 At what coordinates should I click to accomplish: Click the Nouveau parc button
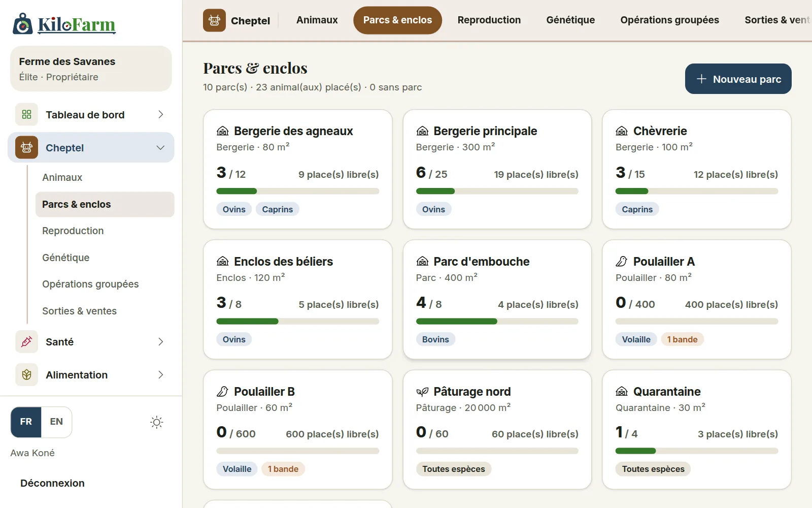tap(738, 79)
